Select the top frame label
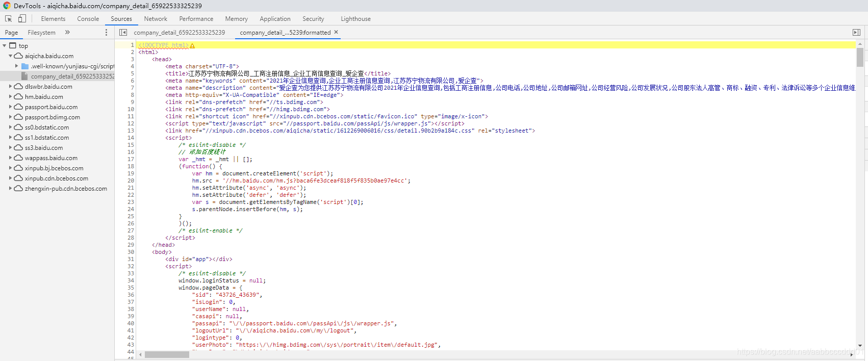The image size is (868, 361). pos(23,46)
